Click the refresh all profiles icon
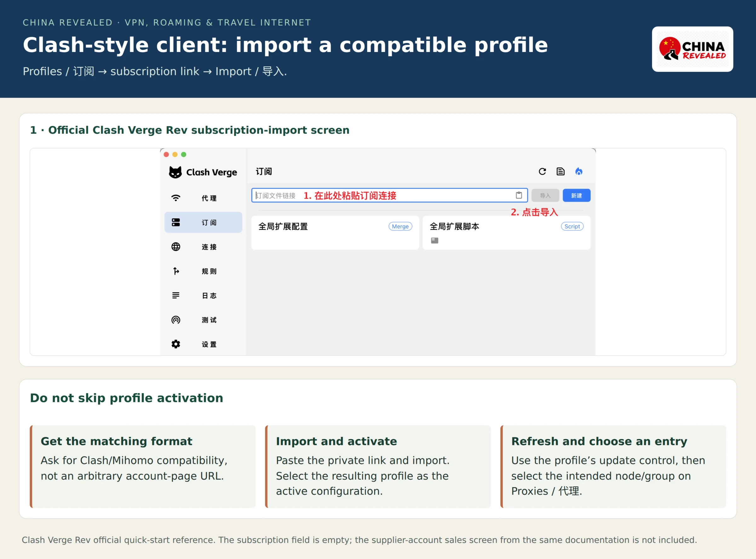The height and width of the screenshot is (559, 756). pos(542,172)
